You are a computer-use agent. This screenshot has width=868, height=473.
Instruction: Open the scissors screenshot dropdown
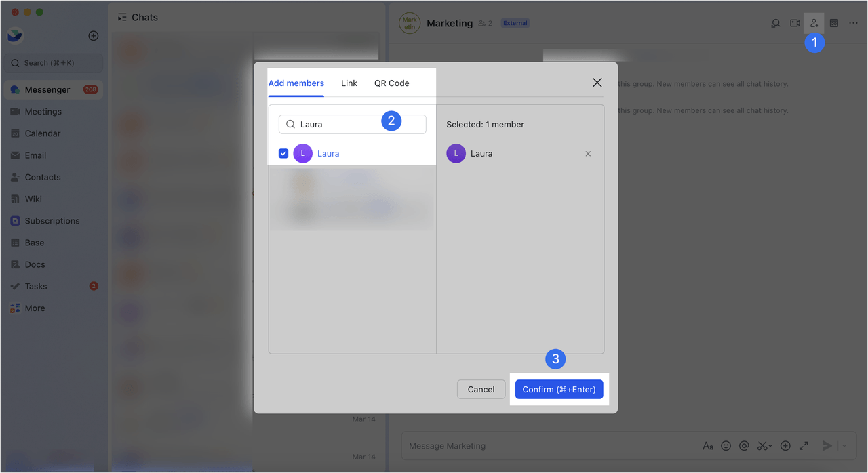click(765, 446)
